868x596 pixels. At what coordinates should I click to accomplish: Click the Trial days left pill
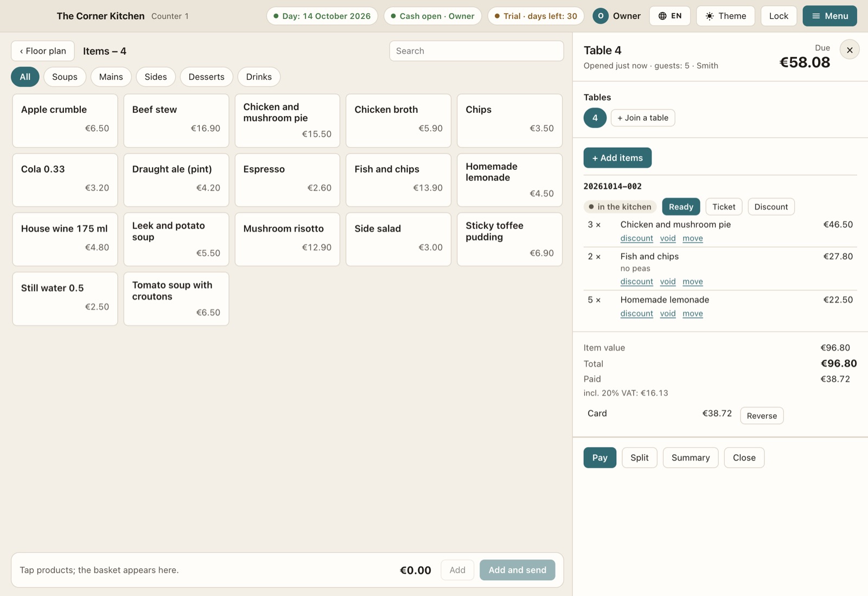click(x=536, y=16)
